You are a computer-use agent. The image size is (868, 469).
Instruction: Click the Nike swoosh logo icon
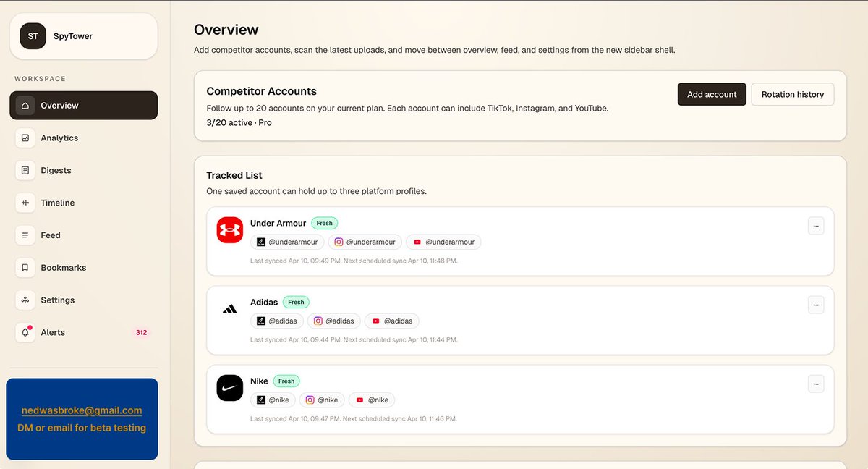click(230, 388)
